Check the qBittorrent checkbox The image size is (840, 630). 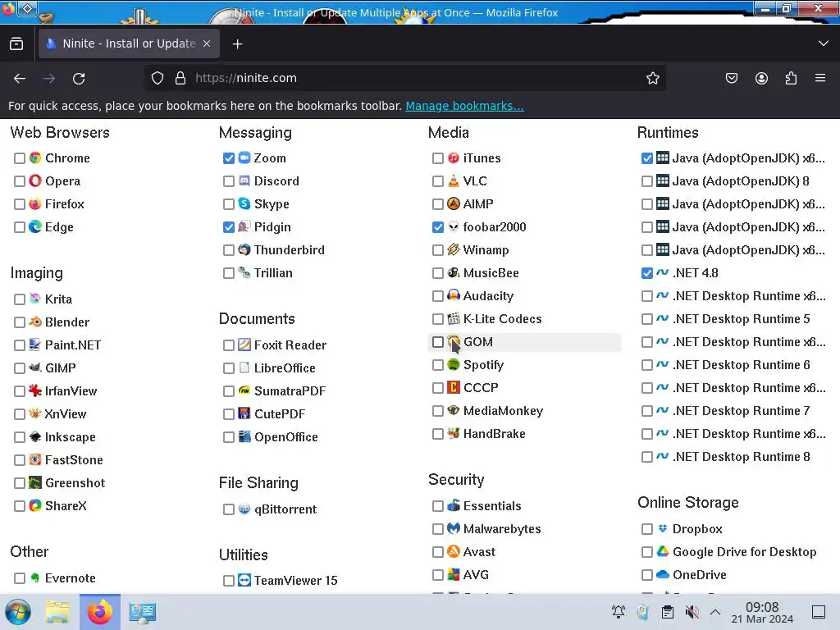(x=229, y=509)
